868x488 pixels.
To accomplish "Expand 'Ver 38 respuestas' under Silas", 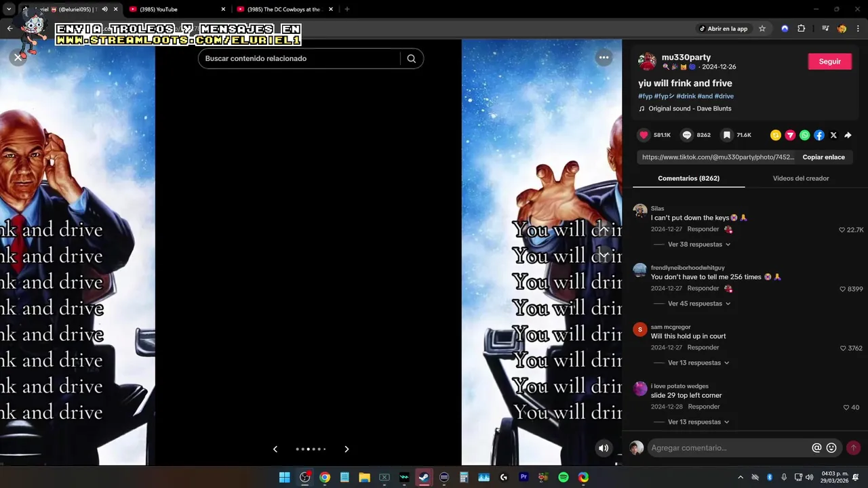I will [699, 244].
